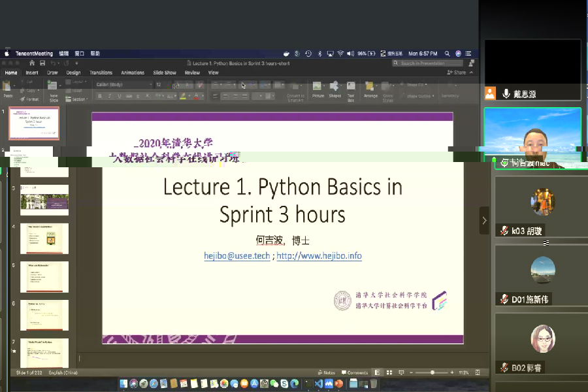Start Slide Show from the status bar icon
588x392 pixels.
point(401,372)
